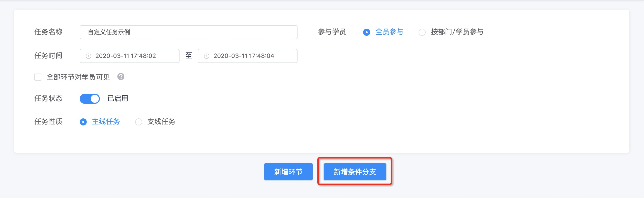
Task: Click the 主线任务 label text
Action: pos(106,122)
